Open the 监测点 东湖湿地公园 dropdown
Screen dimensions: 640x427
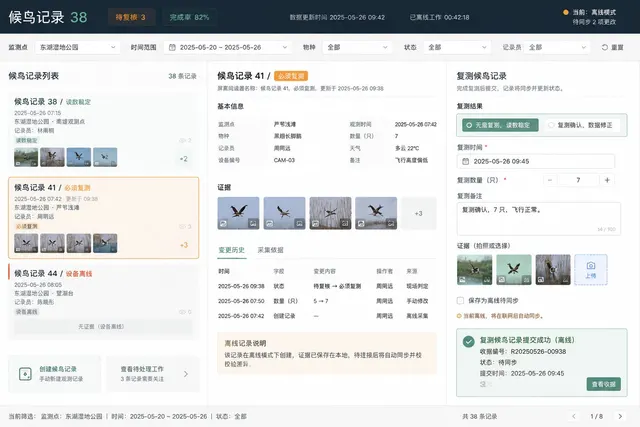[x=77, y=47]
